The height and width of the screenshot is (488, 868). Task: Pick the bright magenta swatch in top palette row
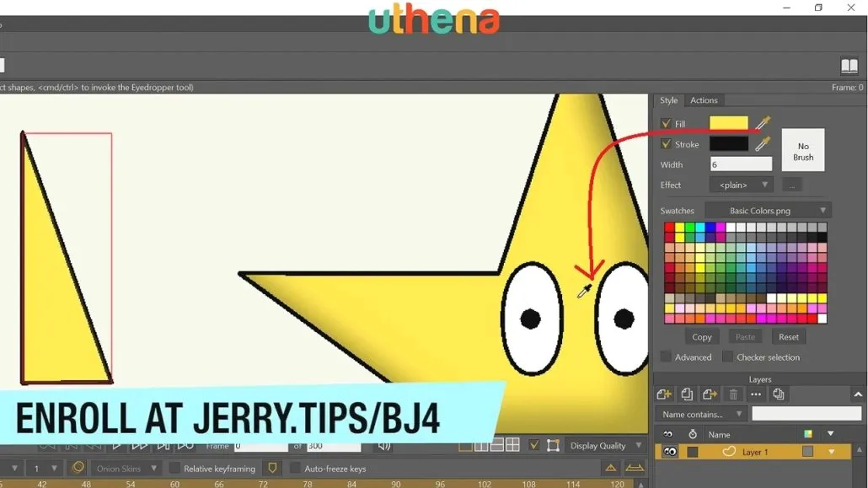721,228
